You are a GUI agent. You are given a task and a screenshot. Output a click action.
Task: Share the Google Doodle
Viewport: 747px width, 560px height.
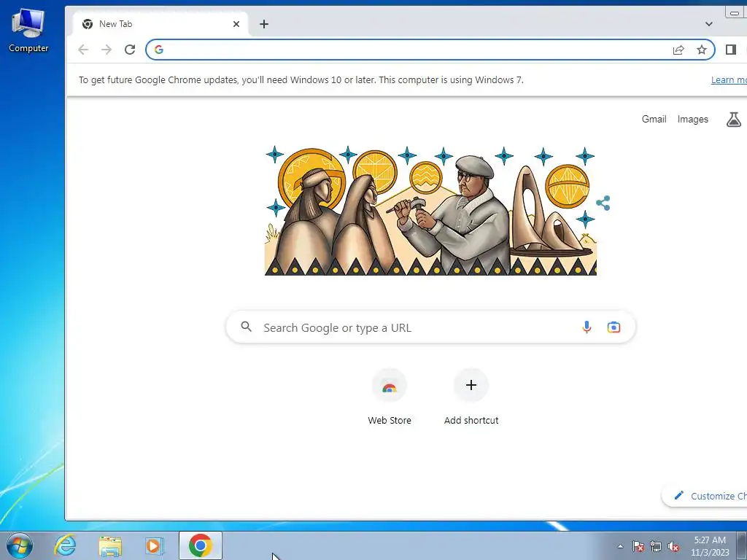point(603,203)
